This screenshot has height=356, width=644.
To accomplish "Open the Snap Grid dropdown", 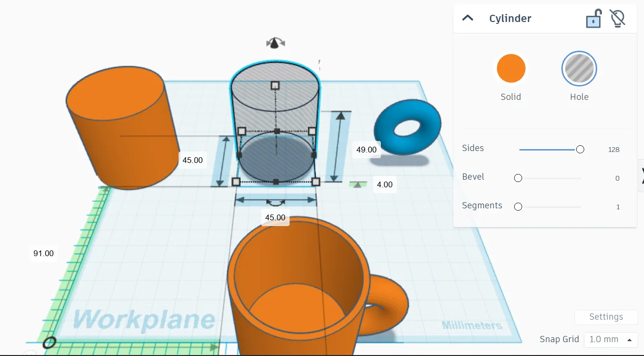I will tap(611, 339).
